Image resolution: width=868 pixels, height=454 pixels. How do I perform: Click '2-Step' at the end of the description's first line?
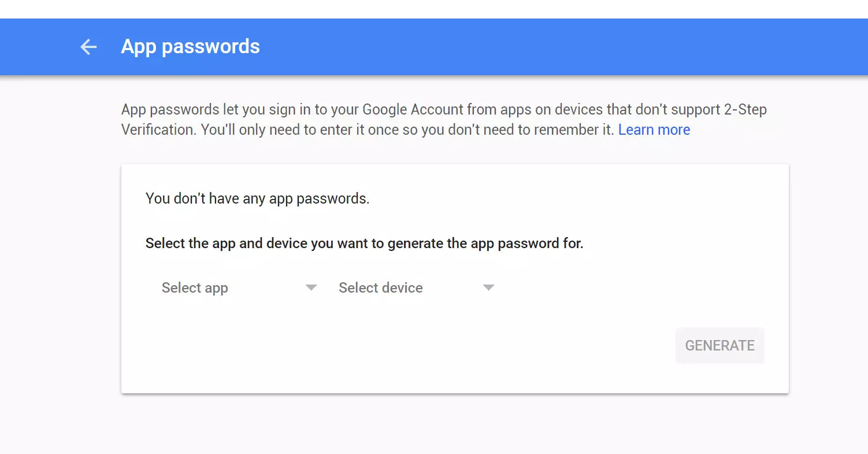(745, 109)
